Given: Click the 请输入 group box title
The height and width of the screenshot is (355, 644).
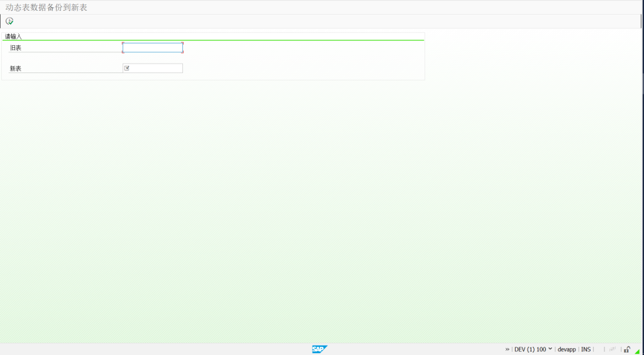Looking at the screenshot, I should coord(13,37).
